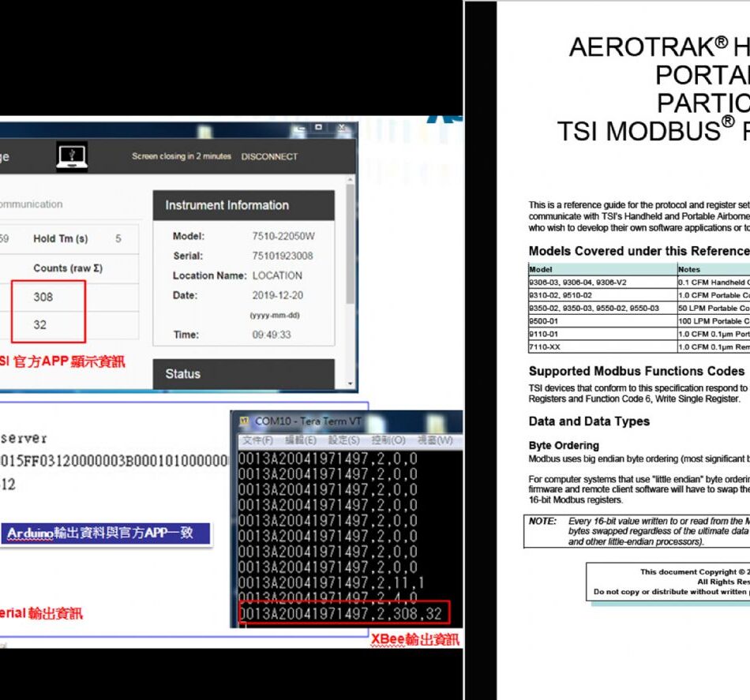Open the 控制(O) menu in Tera Term

pyautogui.click(x=387, y=440)
